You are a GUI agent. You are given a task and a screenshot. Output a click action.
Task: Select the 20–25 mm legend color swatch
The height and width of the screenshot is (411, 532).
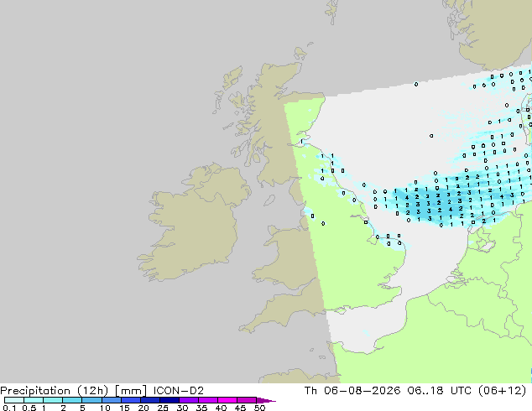tap(149, 400)
